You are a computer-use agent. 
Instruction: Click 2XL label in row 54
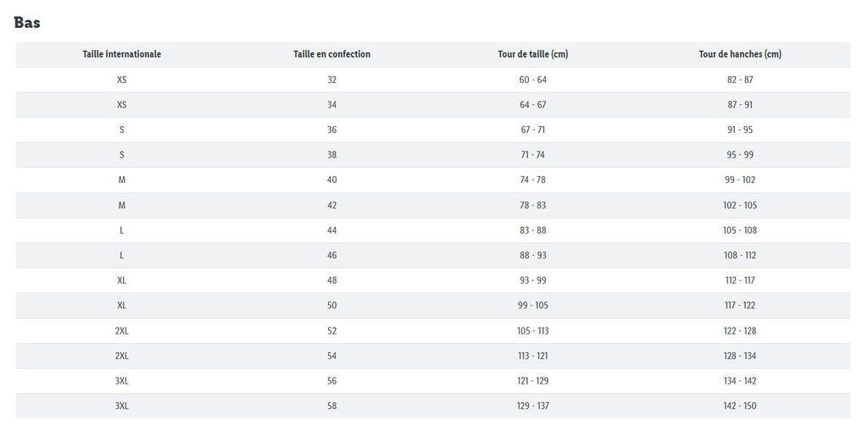(122, 356)
